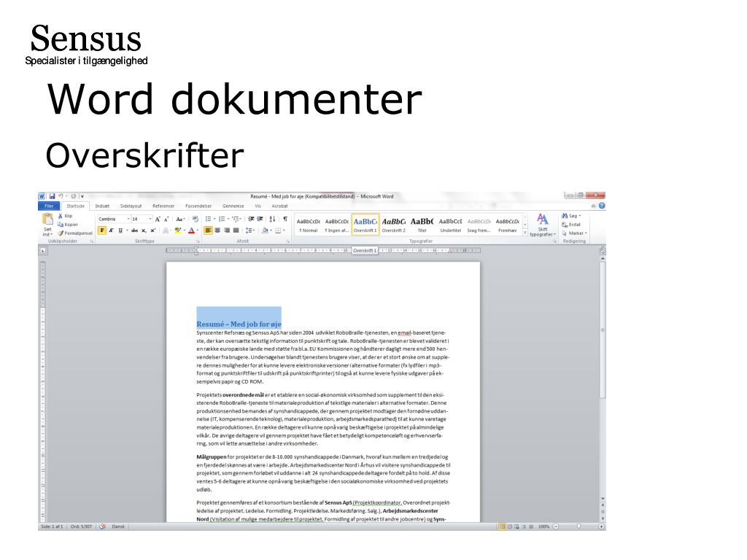This screenshot has height=560, width=747.
Task: Select the Formatpensel format painter
Action: pos(75,233)
